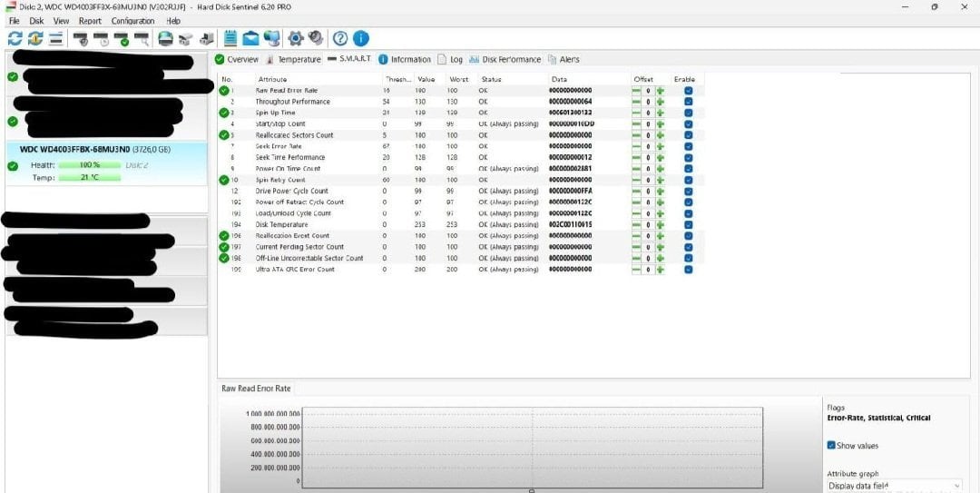Viewport: 980px width, 493px height.
Task: Open the Configuration menu
Action: coord(134,21)
